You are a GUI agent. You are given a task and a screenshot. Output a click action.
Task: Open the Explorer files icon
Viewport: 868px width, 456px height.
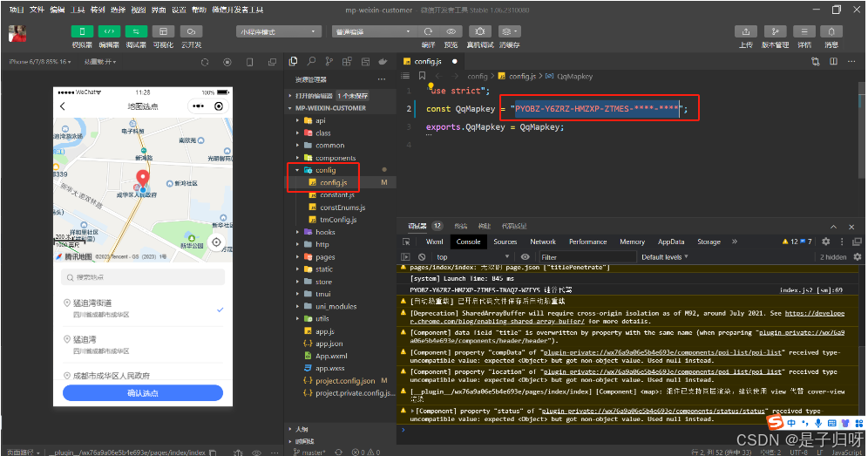[x=294, y=62]
